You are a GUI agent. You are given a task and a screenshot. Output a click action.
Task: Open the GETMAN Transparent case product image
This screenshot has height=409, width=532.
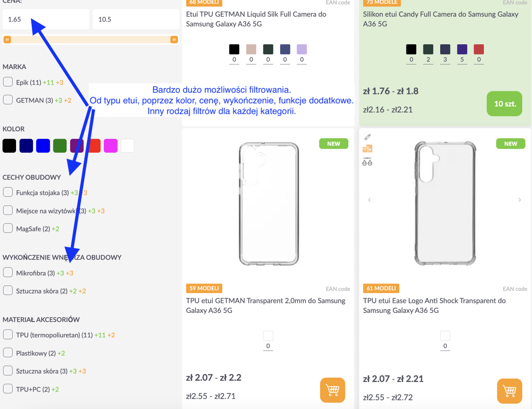tap(269, 204)
